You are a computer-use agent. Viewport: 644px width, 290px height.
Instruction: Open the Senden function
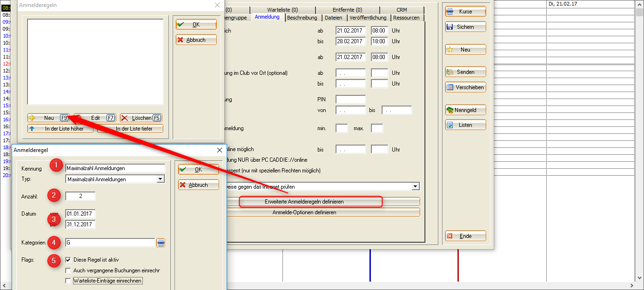pos(465,72)
